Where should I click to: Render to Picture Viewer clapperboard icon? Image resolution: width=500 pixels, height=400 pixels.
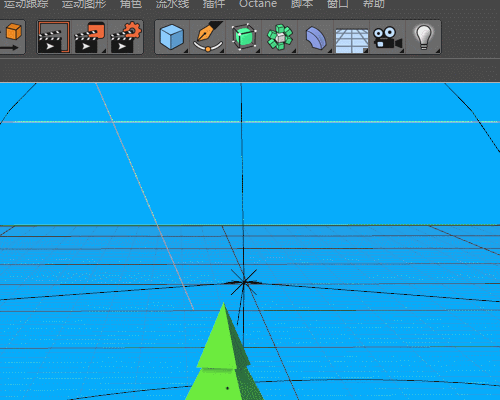[x=90, y=37]
